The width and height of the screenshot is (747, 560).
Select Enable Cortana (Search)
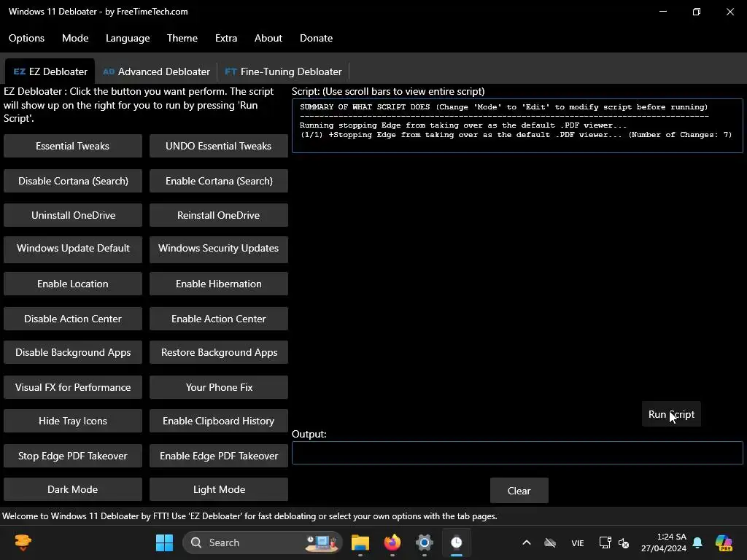click(x=218, y=181)
